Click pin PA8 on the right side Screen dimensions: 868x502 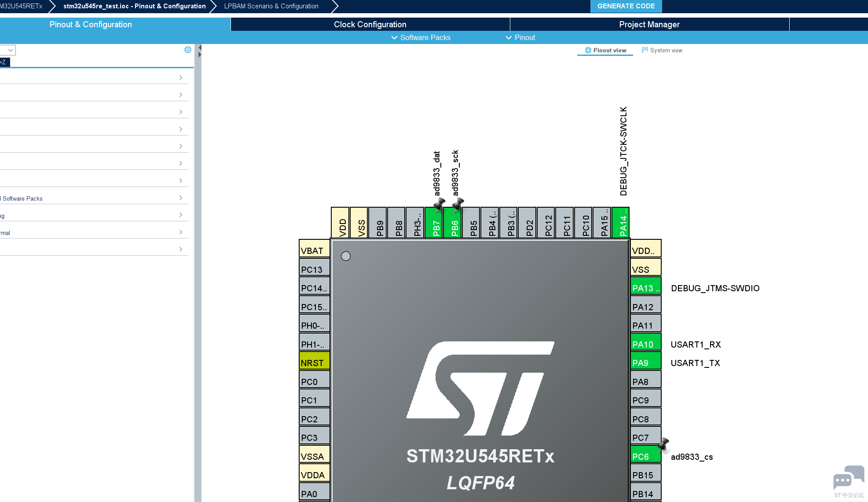click(x=646, y=379)
